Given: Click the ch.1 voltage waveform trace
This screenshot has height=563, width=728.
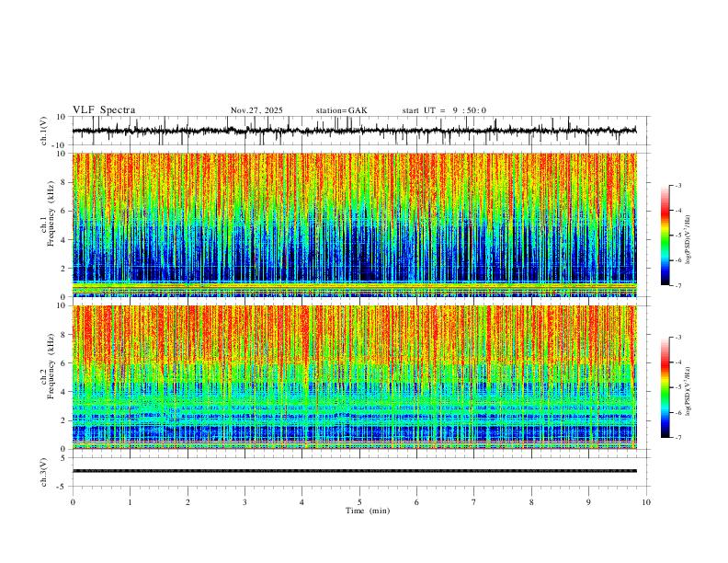Looking at the screenshot, I should pyautogui.click(x=354, y=131).
